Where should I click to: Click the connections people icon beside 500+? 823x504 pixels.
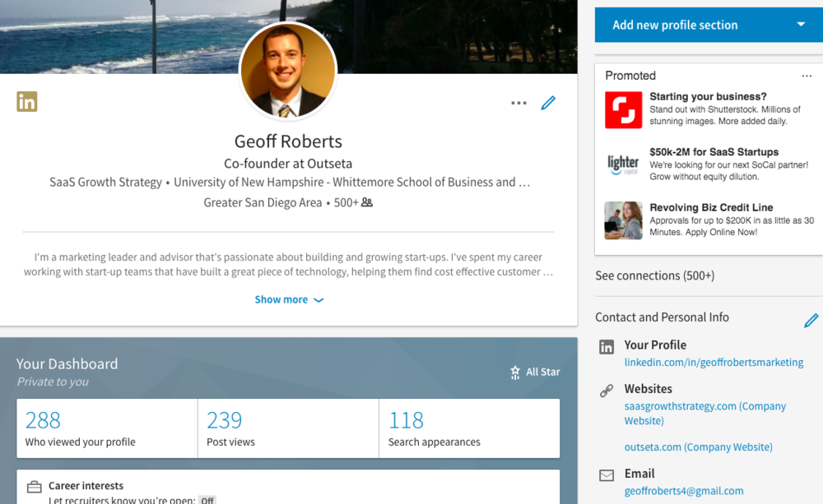pyautogui.click(x=367, y=202)
